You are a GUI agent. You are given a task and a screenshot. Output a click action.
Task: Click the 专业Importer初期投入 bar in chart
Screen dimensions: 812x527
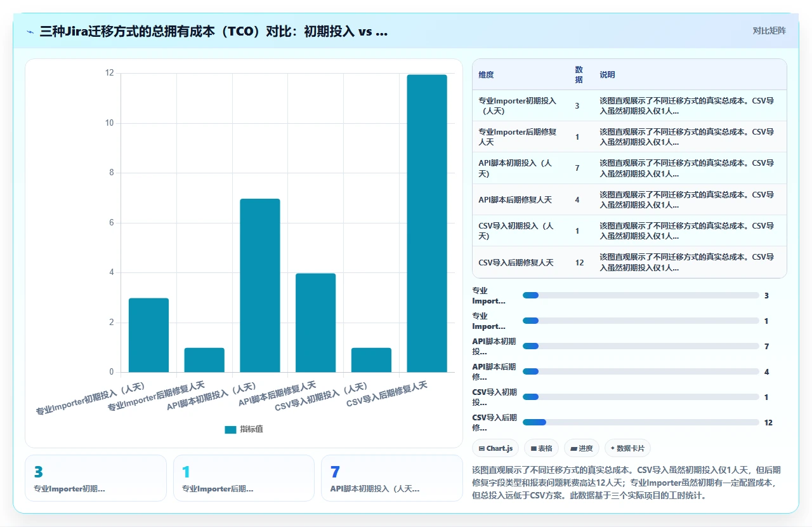[x=148, y=335]
